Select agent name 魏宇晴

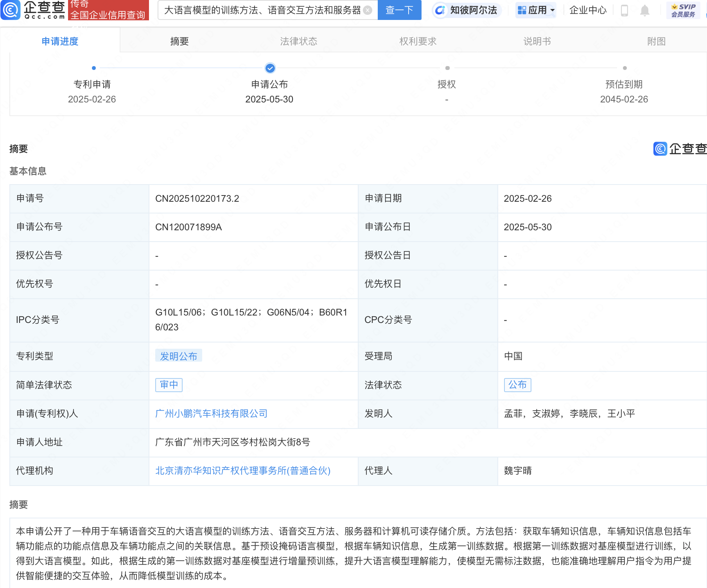[518, 471]
